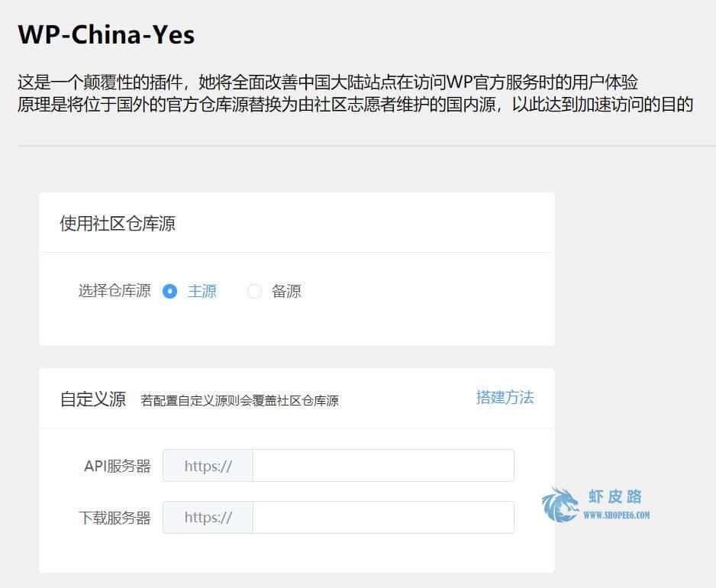
Task: Click the WWW.SHOPEE6.COM watermark text
Action: pos(617,515)
